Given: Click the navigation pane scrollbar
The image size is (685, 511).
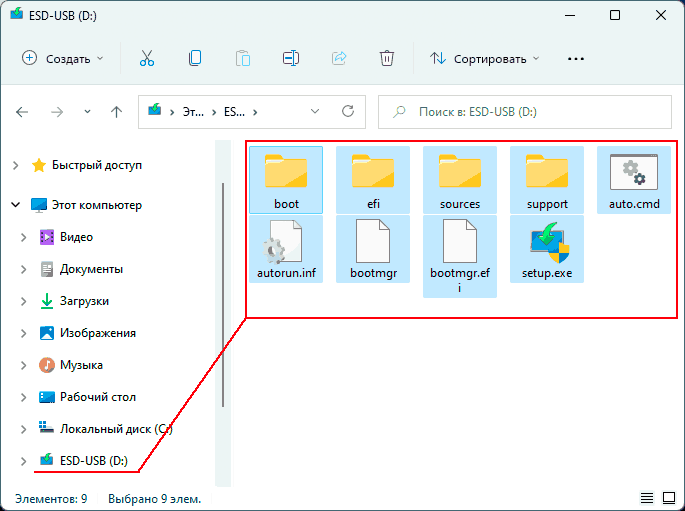Looking at the screenshot, I should coord(223,295).
